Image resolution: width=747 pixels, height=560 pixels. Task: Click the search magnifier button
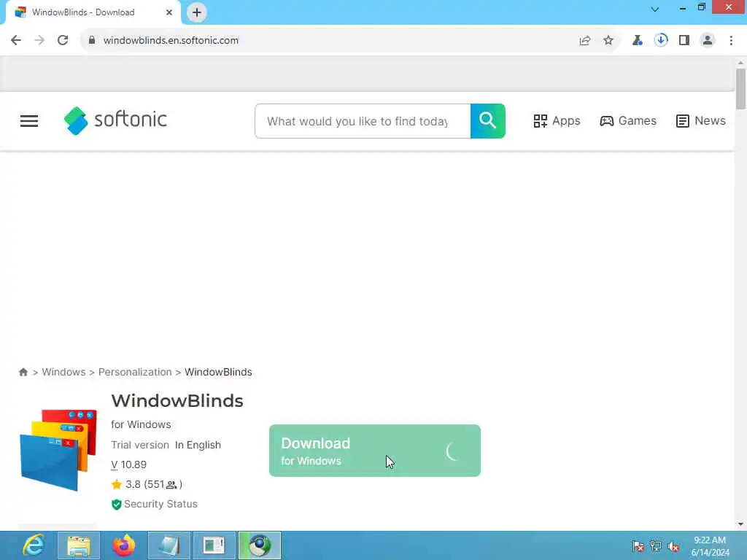click(x=488, y=121)
